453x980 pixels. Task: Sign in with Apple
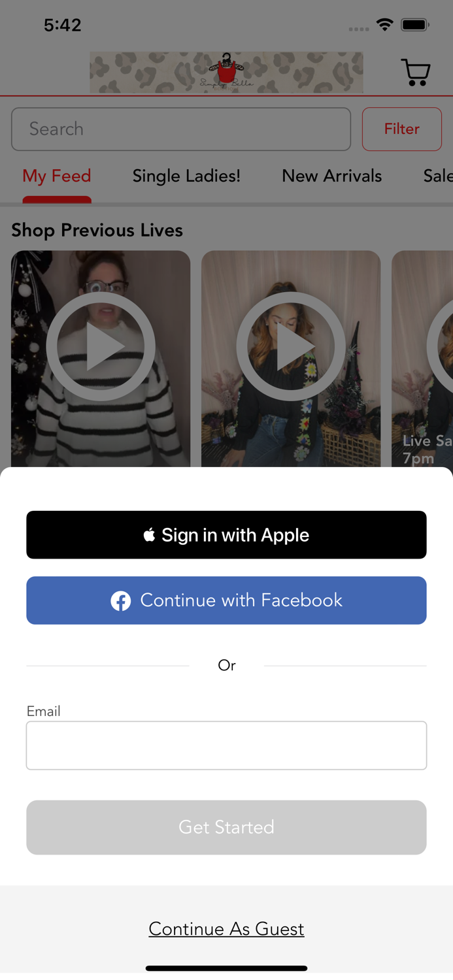pyautogui.click(x=226, y=535)
